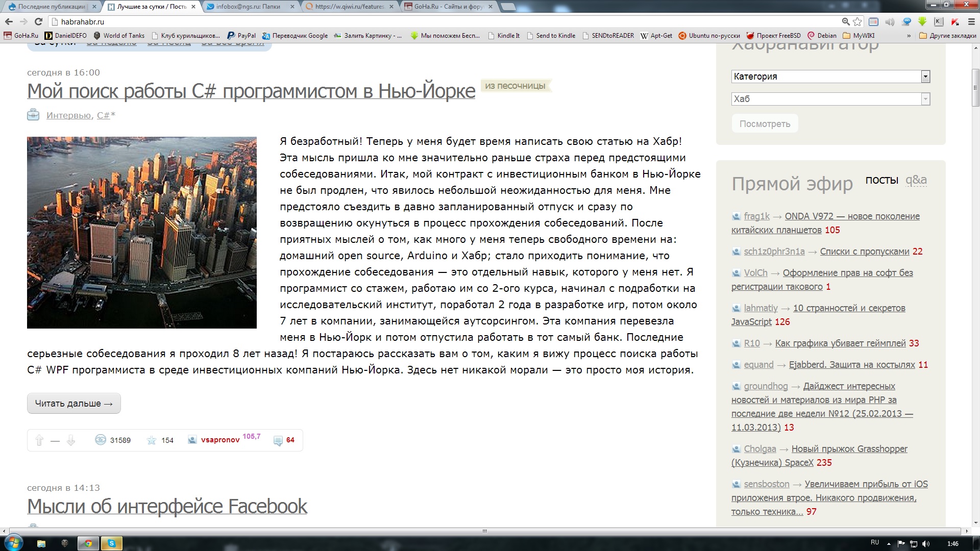Open Windows Explorer from the taskbar
980x551 pixels.
point(41,543)
